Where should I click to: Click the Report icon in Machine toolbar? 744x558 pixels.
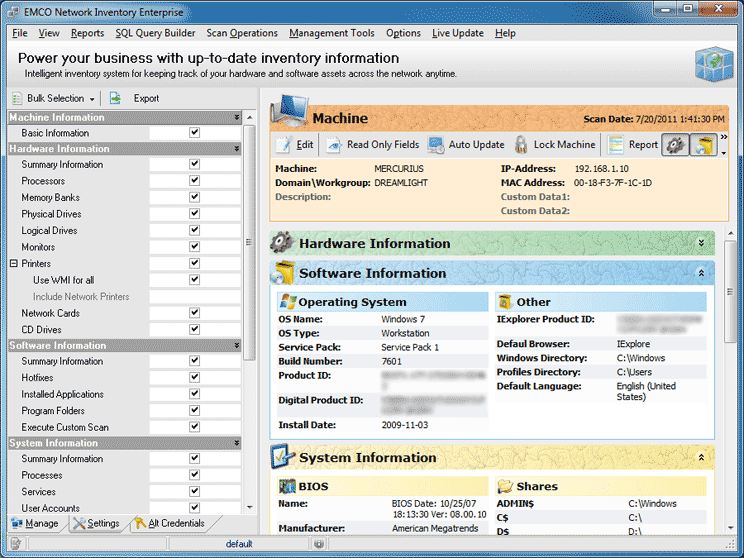[617, 145]
